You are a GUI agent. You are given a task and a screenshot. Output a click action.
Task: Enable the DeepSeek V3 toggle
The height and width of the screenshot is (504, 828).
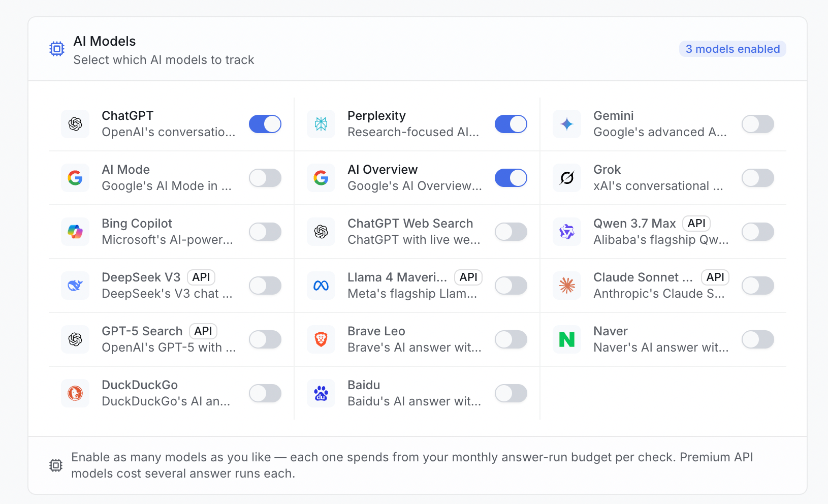point(265,286)
